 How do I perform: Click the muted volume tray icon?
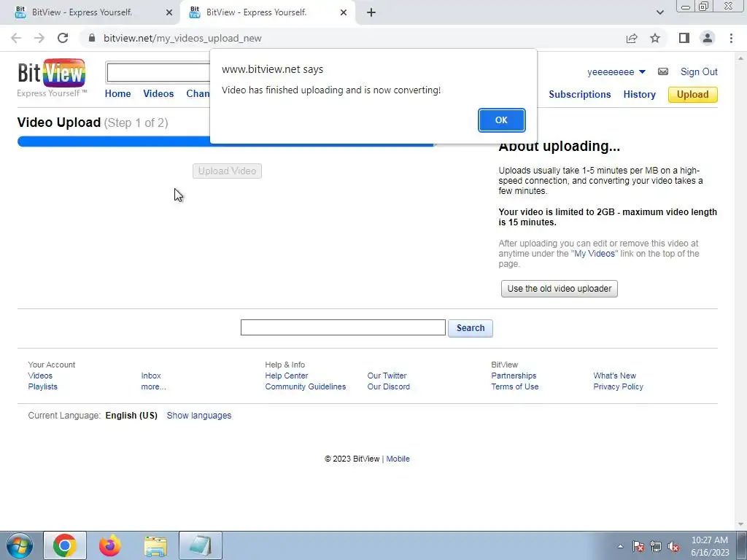point(673,546)
